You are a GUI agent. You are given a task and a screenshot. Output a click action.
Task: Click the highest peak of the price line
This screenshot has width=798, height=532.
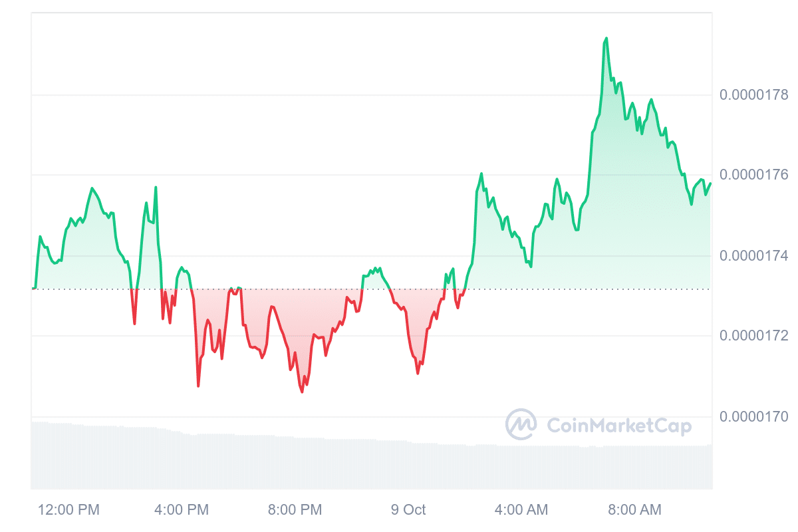click(x=606, y=39)
